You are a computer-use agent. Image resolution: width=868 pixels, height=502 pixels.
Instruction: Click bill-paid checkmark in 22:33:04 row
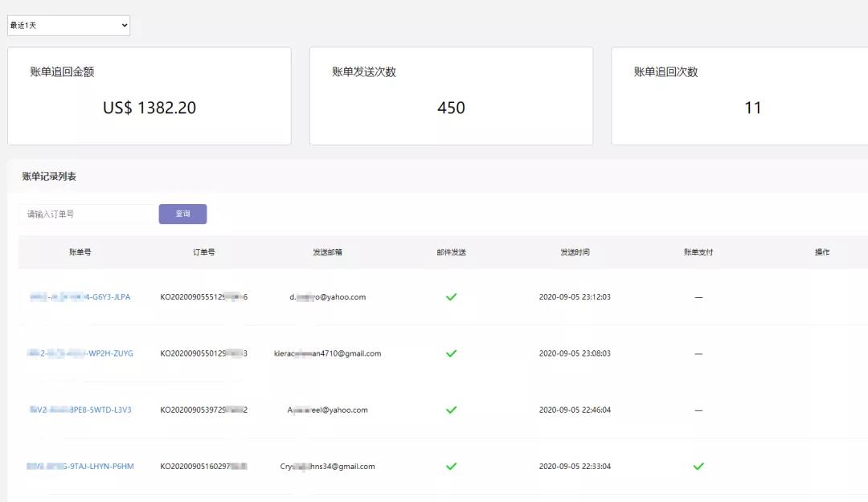tap(698, 467)
